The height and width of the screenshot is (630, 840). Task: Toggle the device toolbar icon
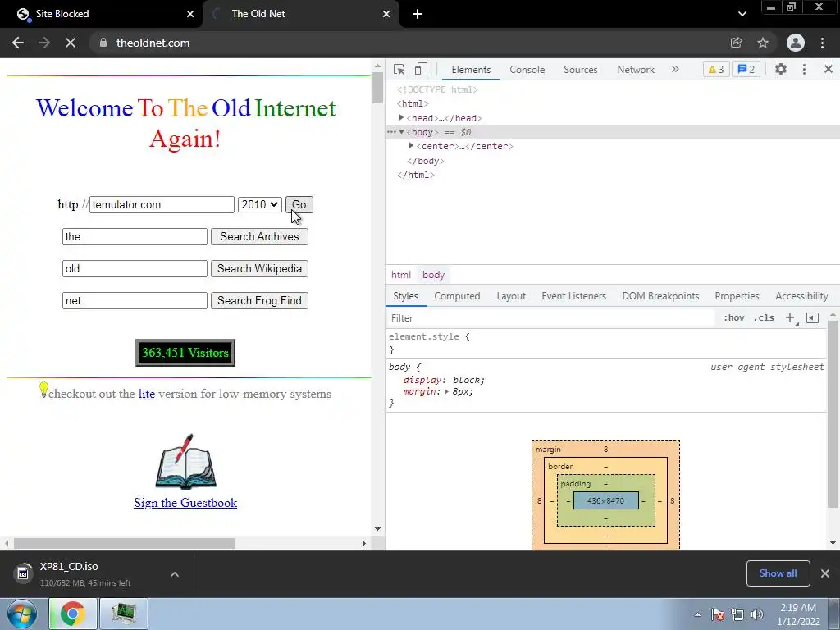click(x=421, y=69)
